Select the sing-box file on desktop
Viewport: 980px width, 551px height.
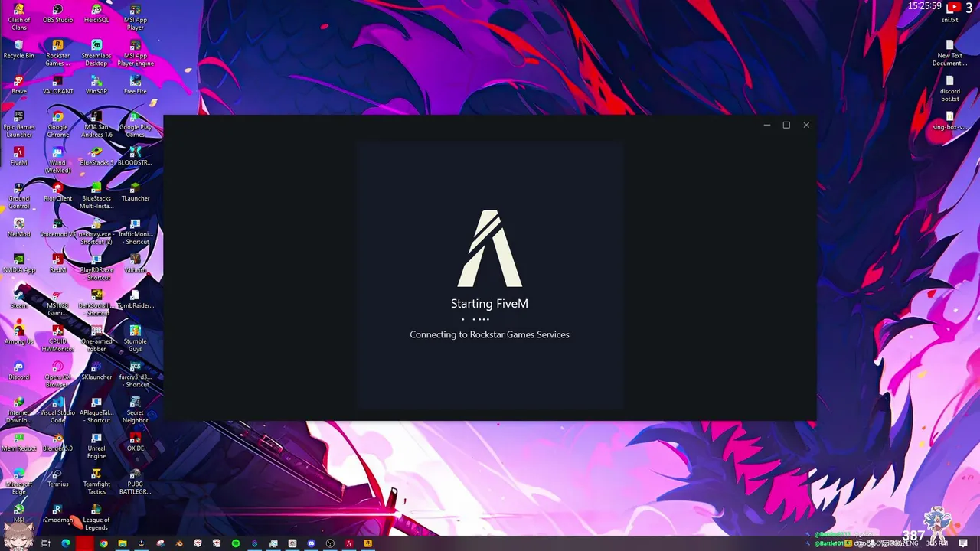(x=950, y=120)
